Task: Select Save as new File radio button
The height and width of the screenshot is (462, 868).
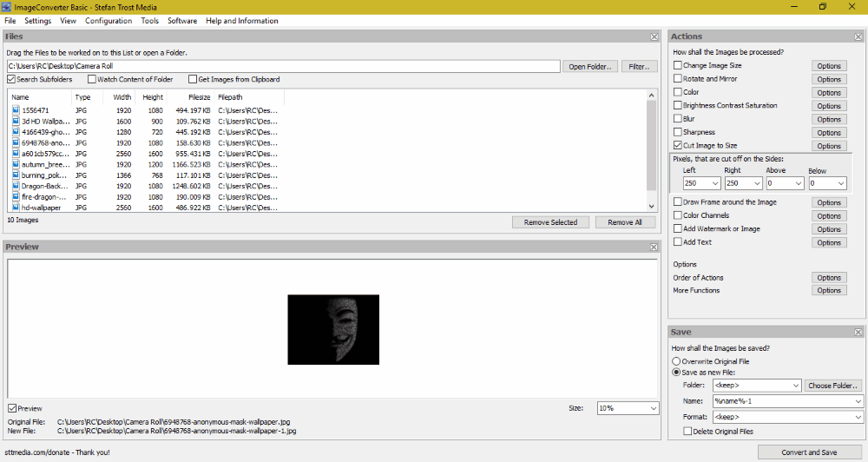Action: (676, 373)
